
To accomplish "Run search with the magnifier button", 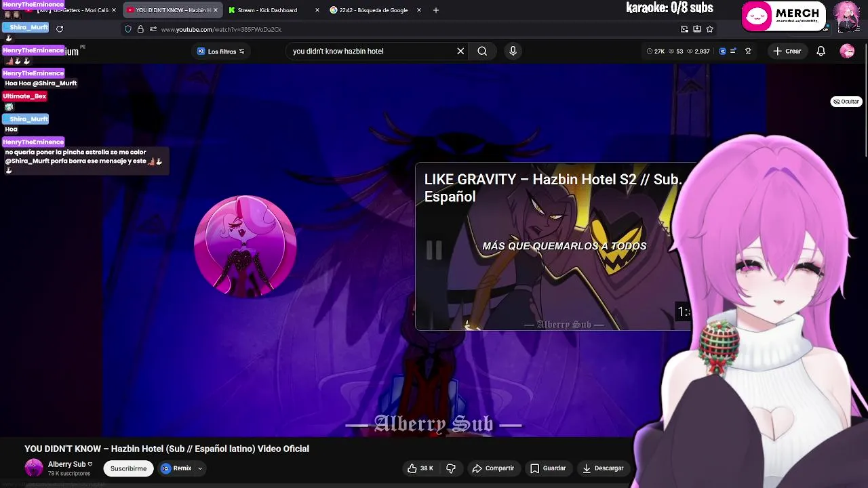I will (482, 51).
